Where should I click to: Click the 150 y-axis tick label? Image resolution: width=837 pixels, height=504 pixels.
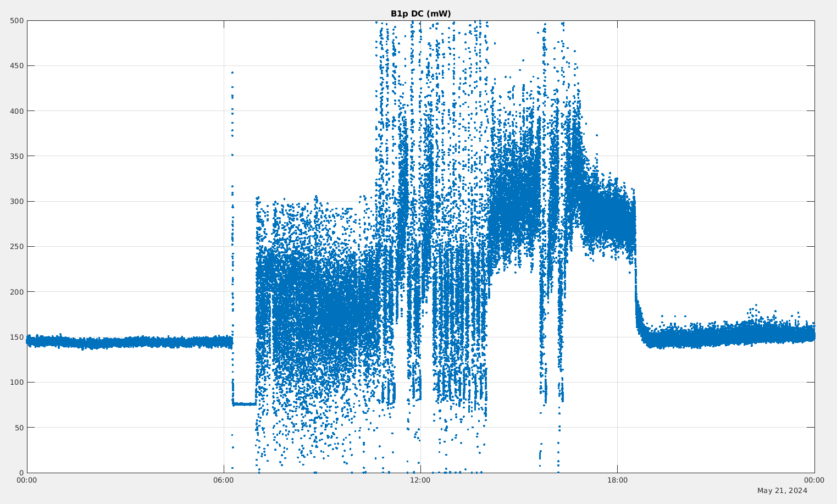(x=17, y=337)
